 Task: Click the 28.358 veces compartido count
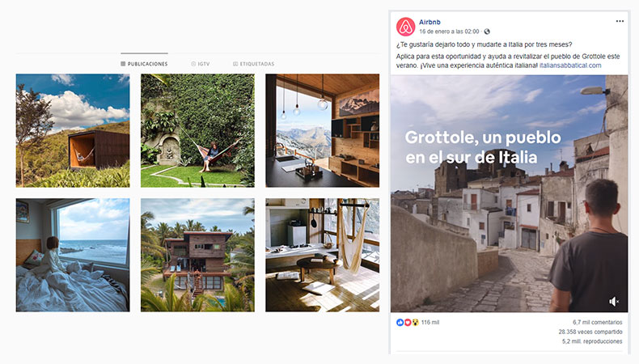tap(590, 332)
